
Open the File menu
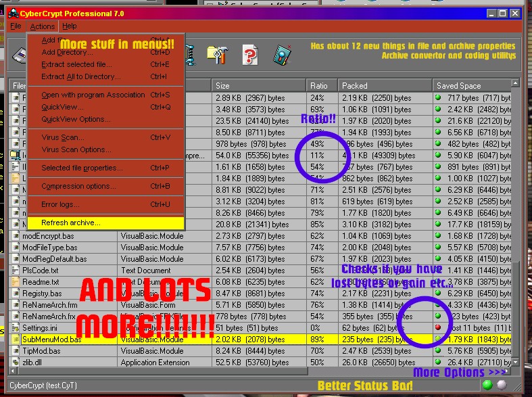tap(16, 26)
